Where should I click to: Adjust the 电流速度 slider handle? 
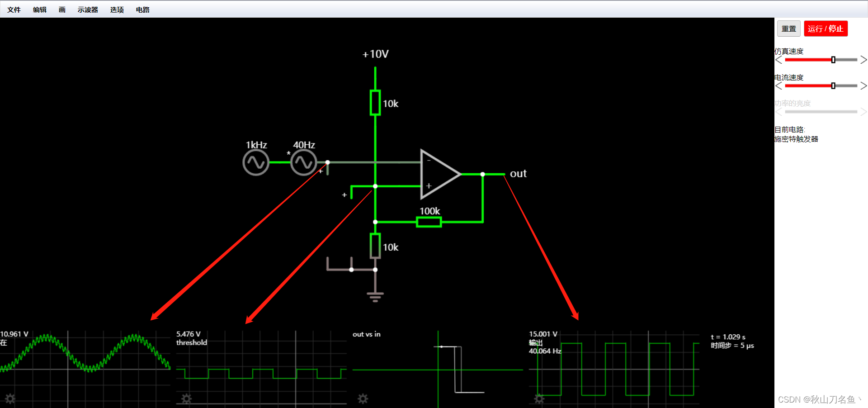click(x=833, y=86)
